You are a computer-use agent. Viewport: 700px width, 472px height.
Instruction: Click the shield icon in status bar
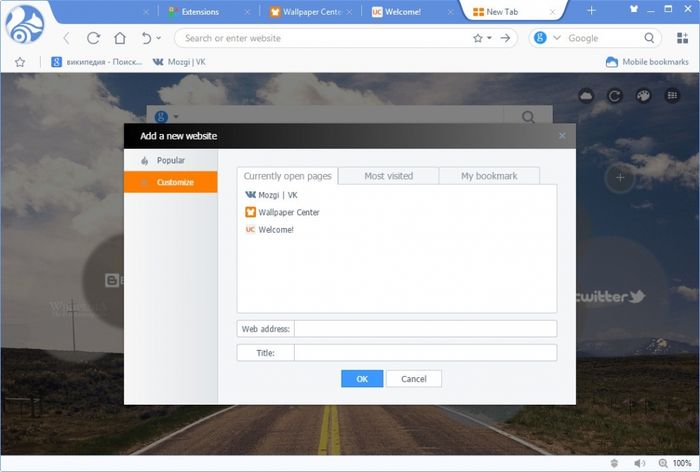click(615, 463)
